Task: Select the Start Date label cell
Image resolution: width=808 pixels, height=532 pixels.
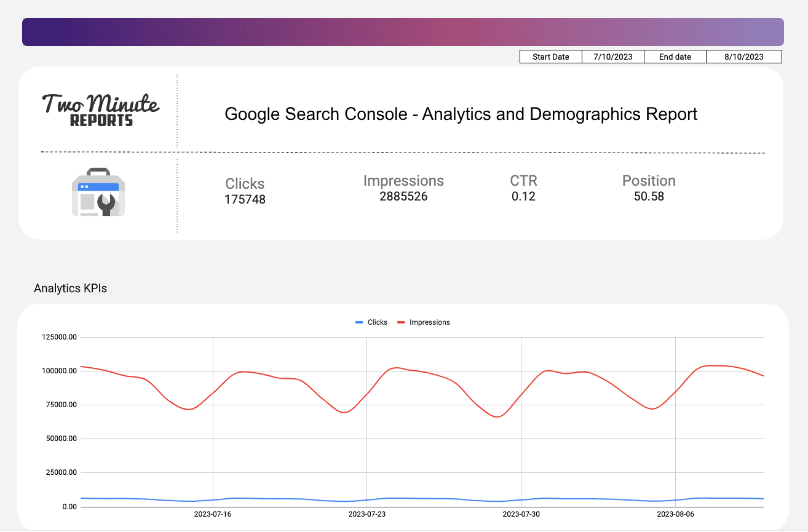Action: click(551, 57)
